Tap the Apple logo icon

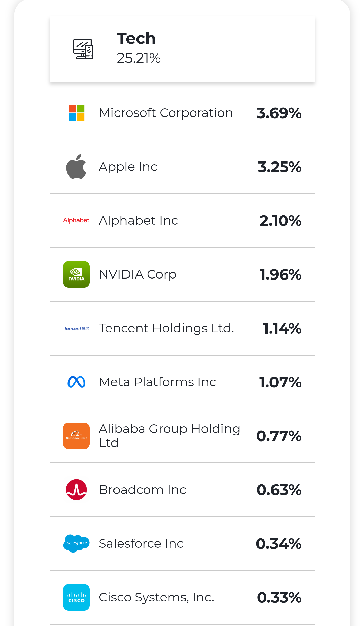point(76,167)
